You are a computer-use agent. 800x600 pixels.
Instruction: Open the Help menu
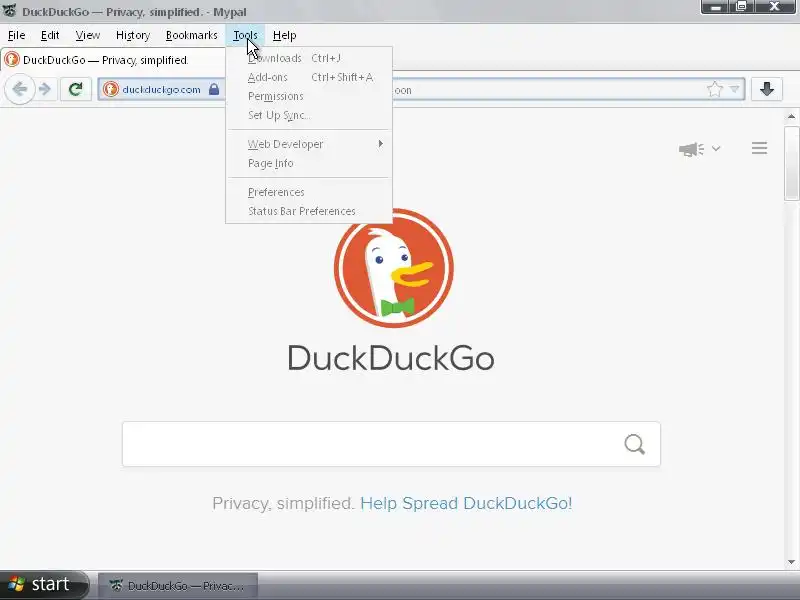pyautogui.click(x=284, y=35)
